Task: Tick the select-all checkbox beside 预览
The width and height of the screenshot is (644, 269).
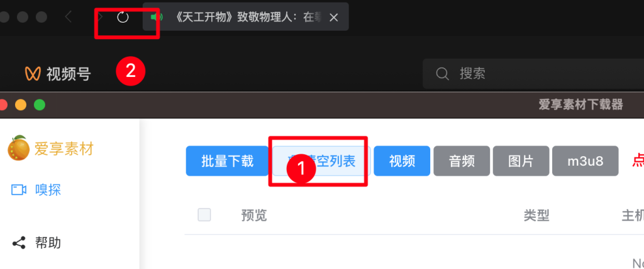Action: click(204, 215)
